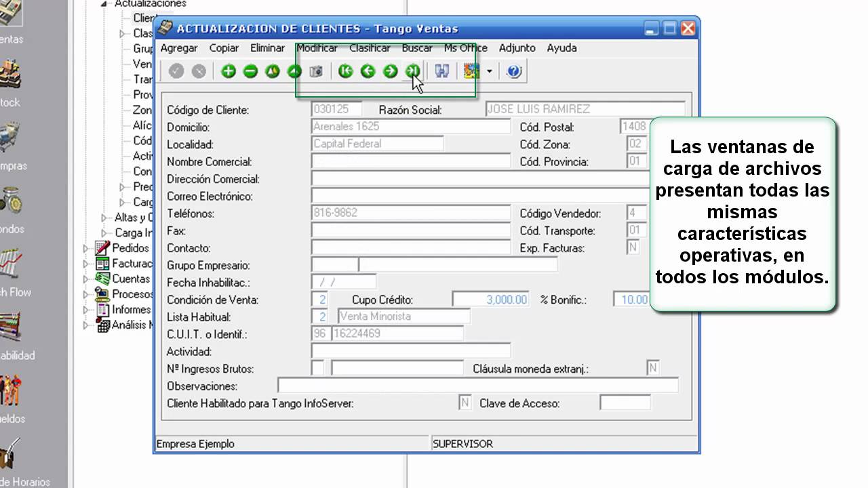Open the Cash Flow module sidebar icon

pyautogui.click(x=9, y=264)
